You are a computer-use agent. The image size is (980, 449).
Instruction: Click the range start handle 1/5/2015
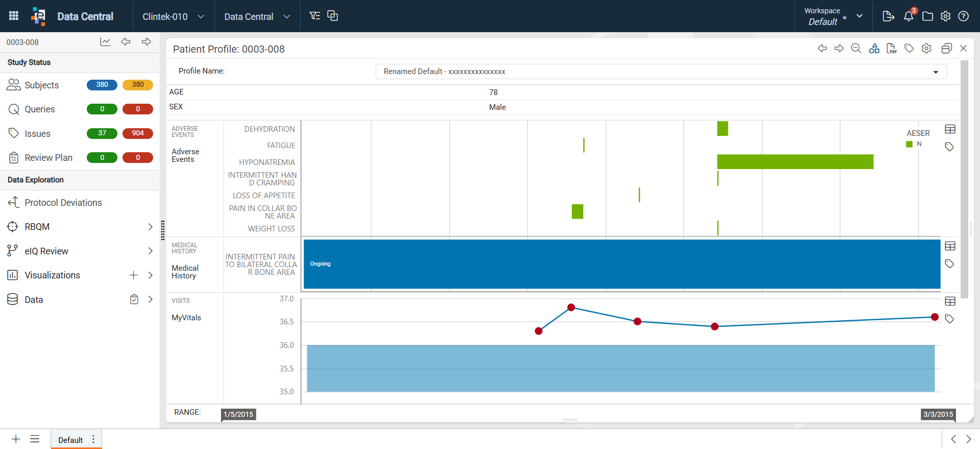[x=239, y=414]
